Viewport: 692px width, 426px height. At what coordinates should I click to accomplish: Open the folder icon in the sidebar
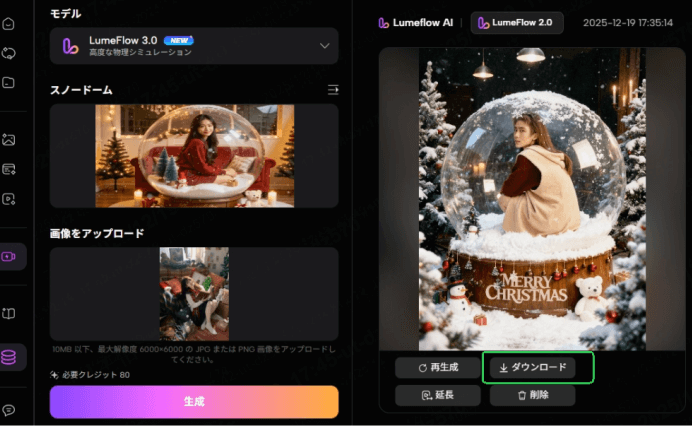[x=8, y=83]
